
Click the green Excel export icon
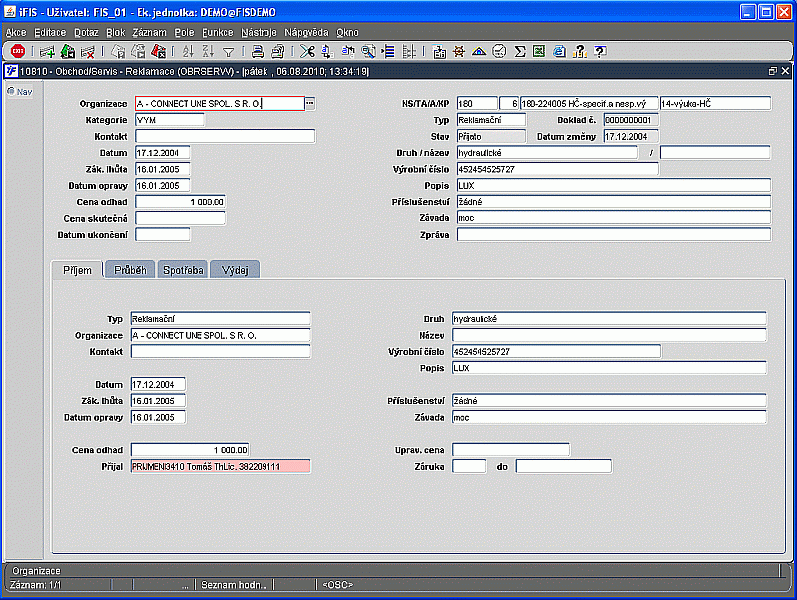click(x=539, y=51)
